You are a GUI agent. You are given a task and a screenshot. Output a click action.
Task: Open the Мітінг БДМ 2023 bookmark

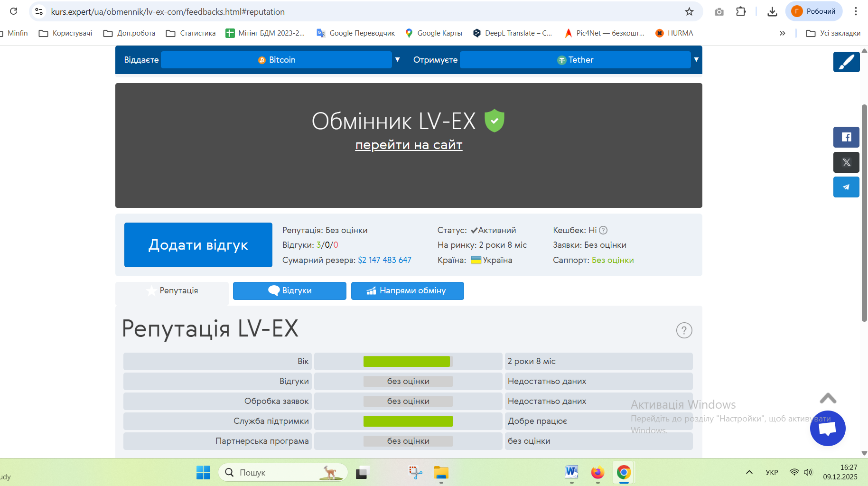coord(265,33)
